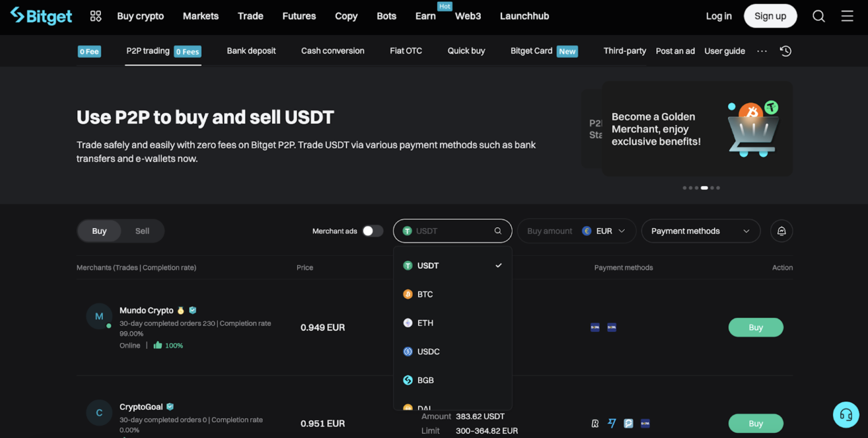Select BGB in the coin dropdown
The height and width of the screenshot is (438, 868).
coord(452,380)
